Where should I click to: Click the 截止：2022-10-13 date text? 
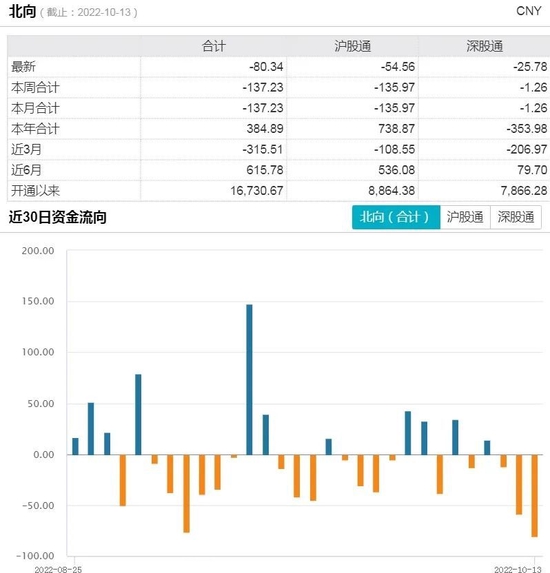click(89, 12)
